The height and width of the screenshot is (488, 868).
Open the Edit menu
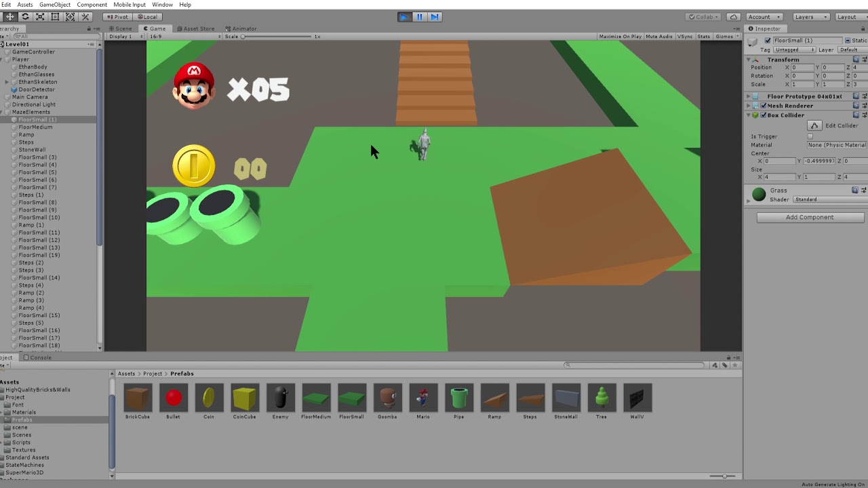[6, 5]
